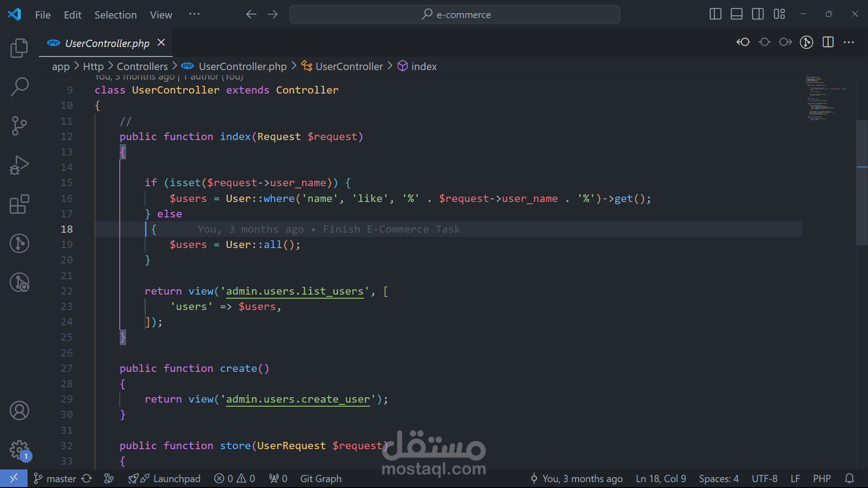Close the UserController.php tab
The height and width of the screenshot is (488, 868).
click(x=161, y=42)
